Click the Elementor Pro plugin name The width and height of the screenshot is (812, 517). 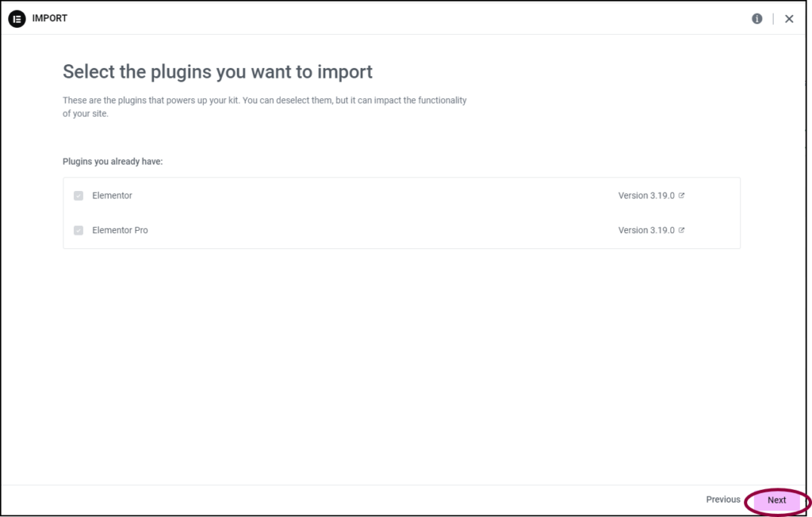coord(120,230)
